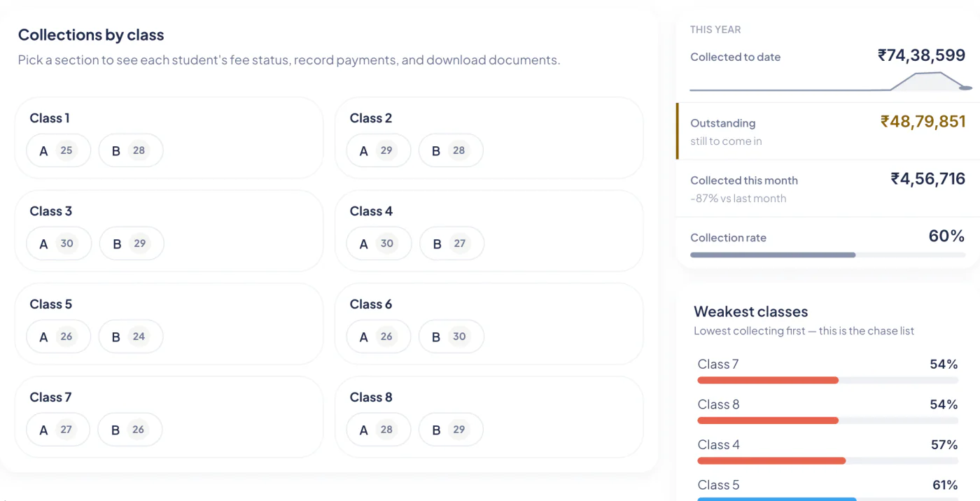
Task: Open Class 7 section A
Action: pos(58,430)
